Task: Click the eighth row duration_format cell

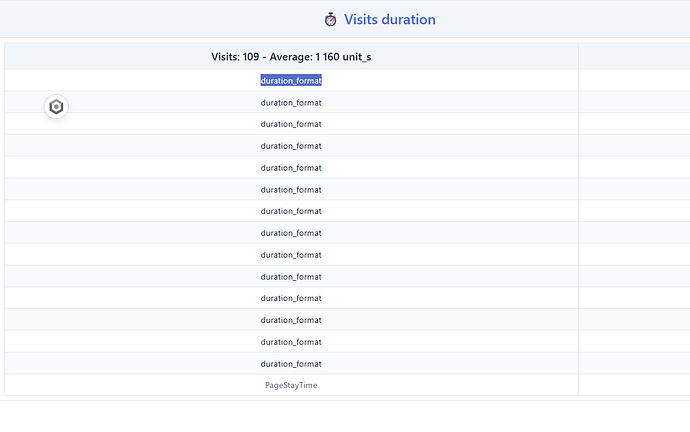Action: 291,233
